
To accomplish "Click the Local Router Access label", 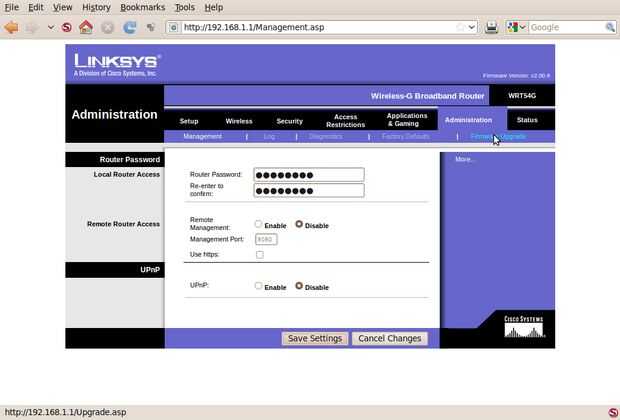I will pyautogui.click(x=127, y=174).
